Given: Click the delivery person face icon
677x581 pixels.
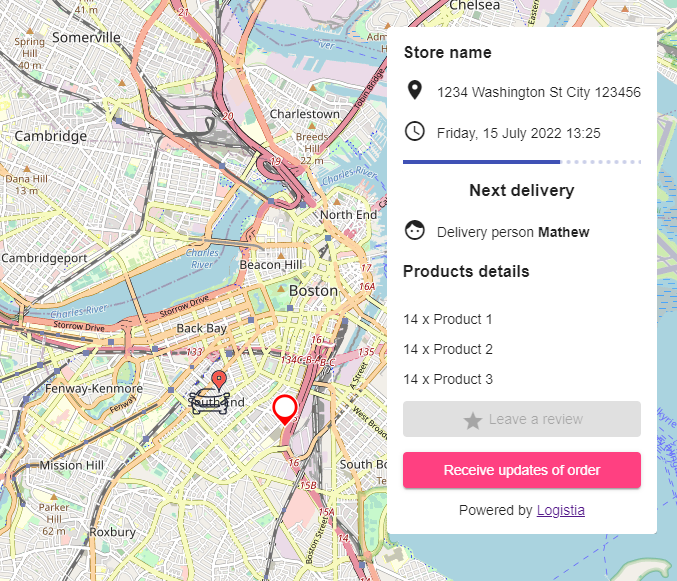Looking at the screenshot, I should tap(414, 231).
